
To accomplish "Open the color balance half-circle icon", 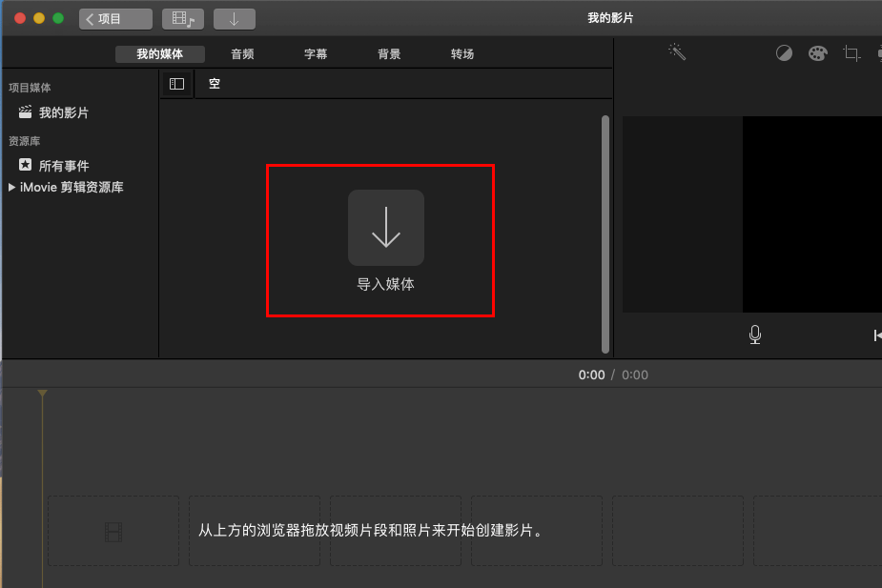I will coord(784,53).
